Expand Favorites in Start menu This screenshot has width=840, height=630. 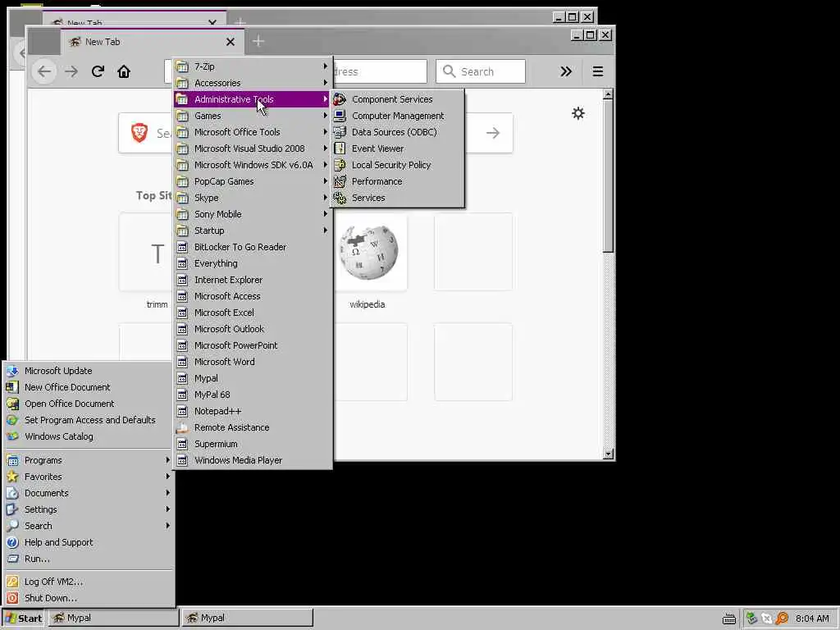[89, 477]
